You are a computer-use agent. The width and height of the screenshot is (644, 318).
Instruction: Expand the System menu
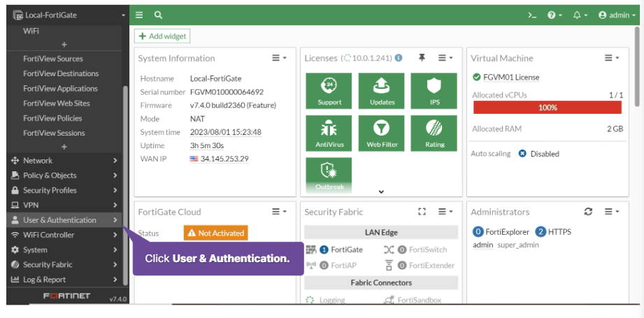coord(64,250)
